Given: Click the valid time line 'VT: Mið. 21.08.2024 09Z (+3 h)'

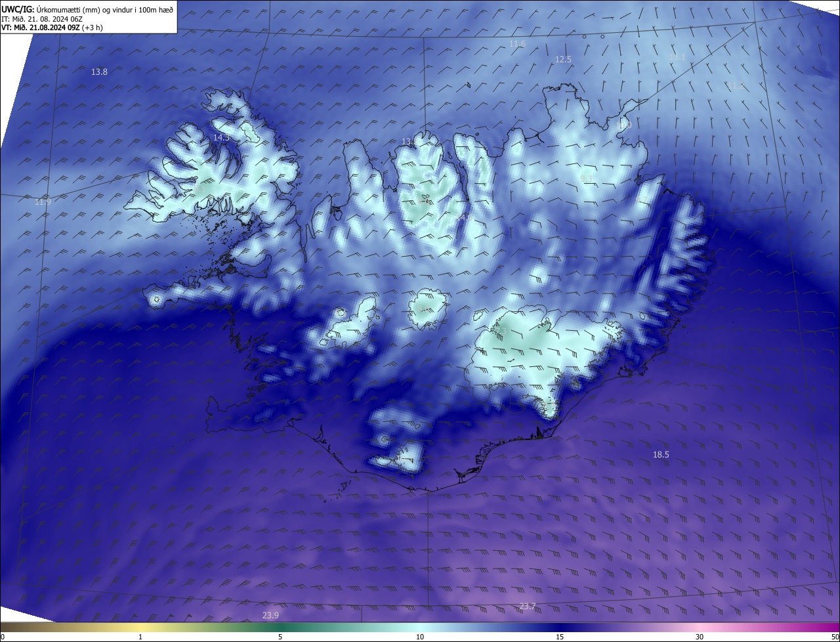Looking at the screenshot, I should click(52, 28).
